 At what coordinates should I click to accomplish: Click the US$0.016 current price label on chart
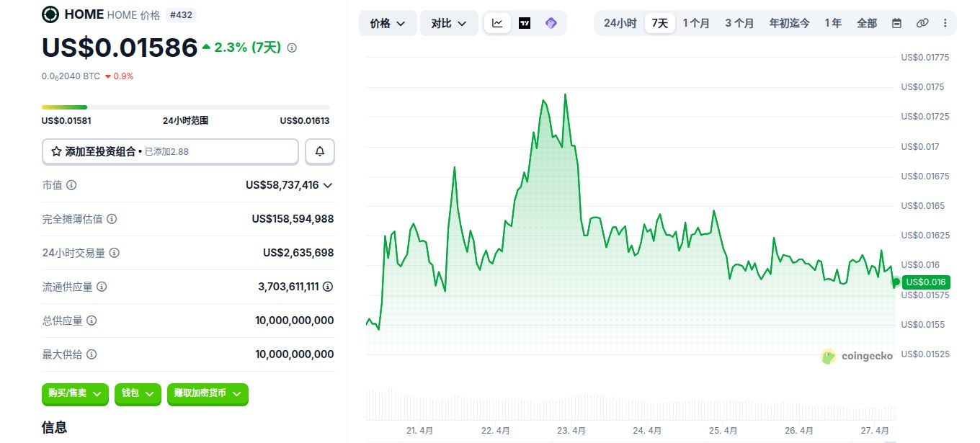[926, 282]
